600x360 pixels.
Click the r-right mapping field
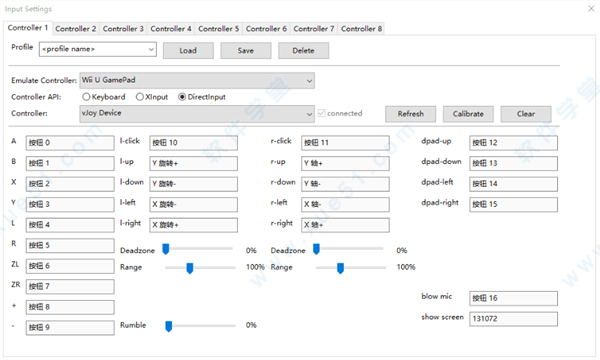pyautogui.click(x=345, y=225)
